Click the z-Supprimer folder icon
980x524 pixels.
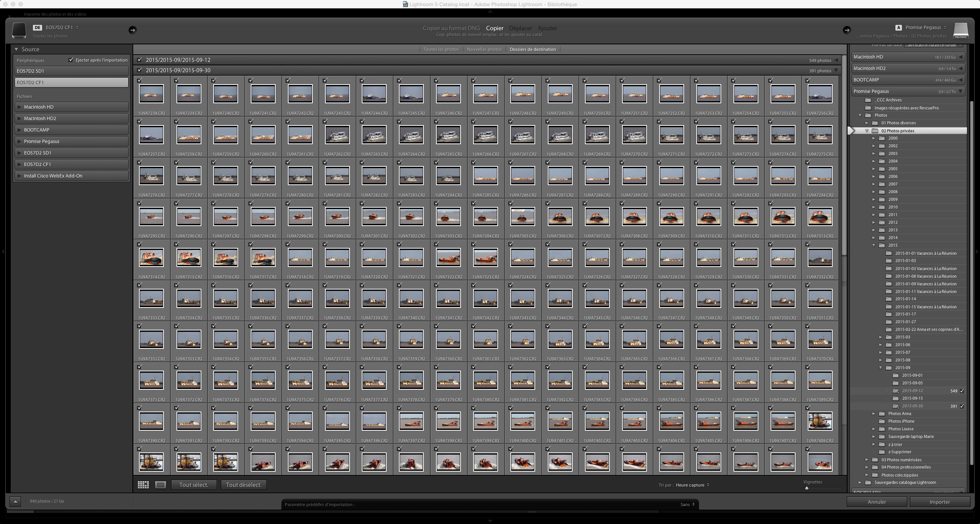882,452
